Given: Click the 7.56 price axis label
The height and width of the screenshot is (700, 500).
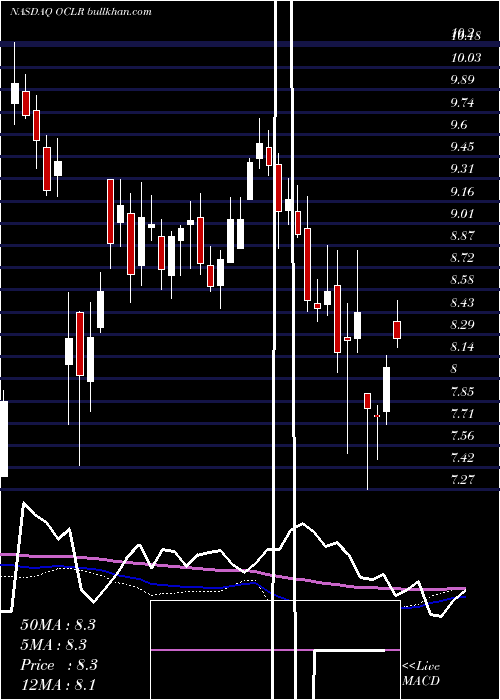Looking at the screenshot, I should tap(462, 436).
